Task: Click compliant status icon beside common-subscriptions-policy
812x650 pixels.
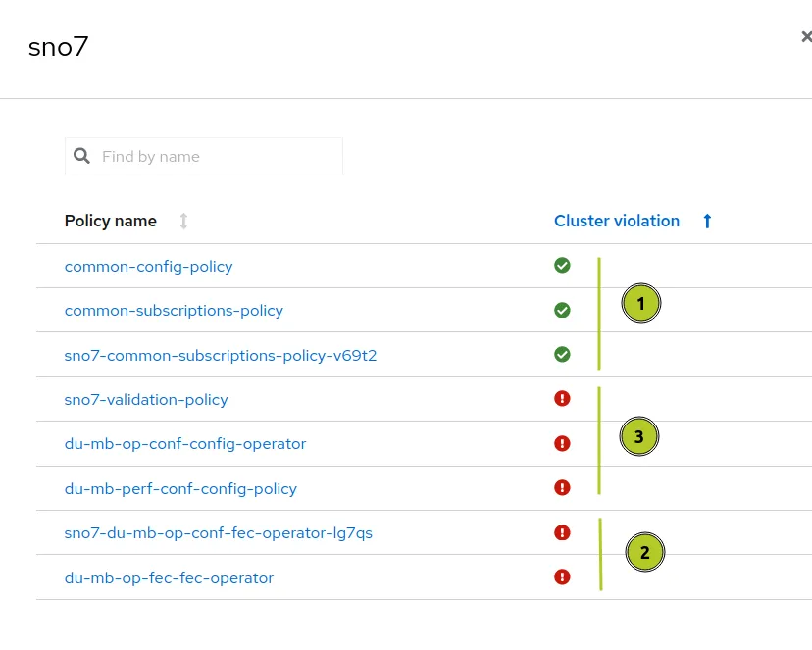Action: point(562,310)
